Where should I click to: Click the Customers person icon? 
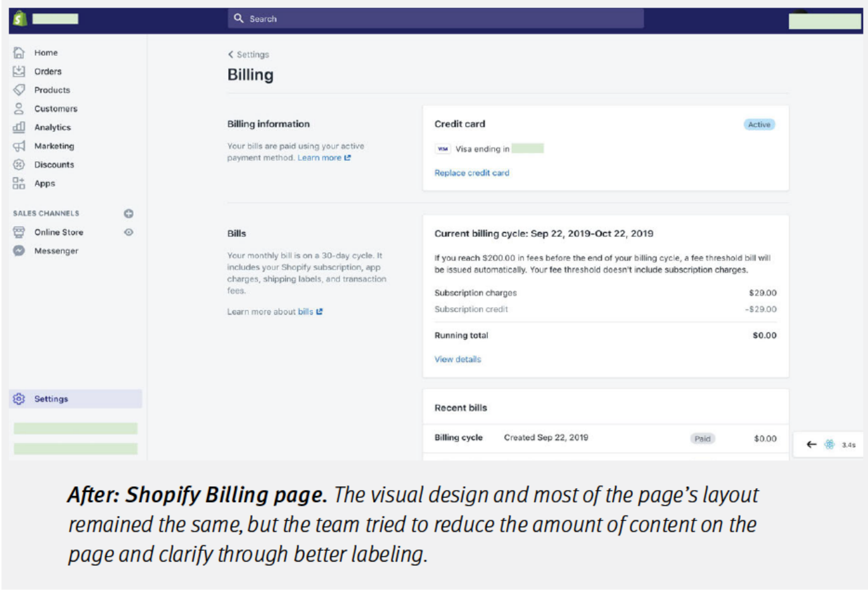19,108
